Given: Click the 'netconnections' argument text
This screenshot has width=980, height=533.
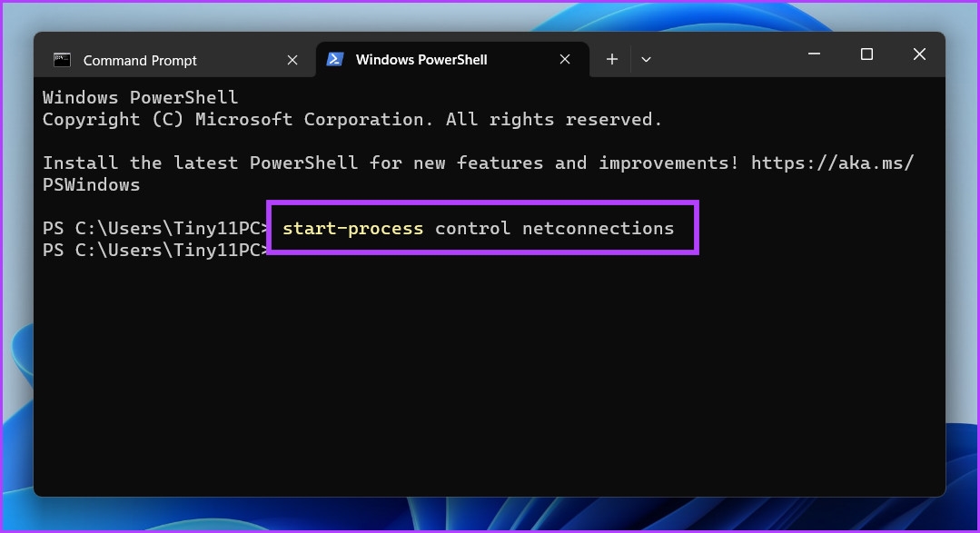Looking at the screenshot, I should 599,229.
